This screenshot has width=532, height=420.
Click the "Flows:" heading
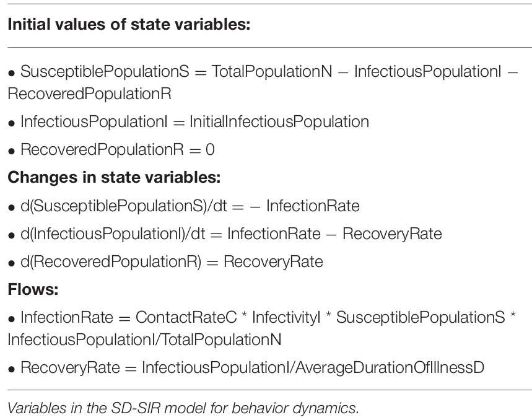coord(30,289)
